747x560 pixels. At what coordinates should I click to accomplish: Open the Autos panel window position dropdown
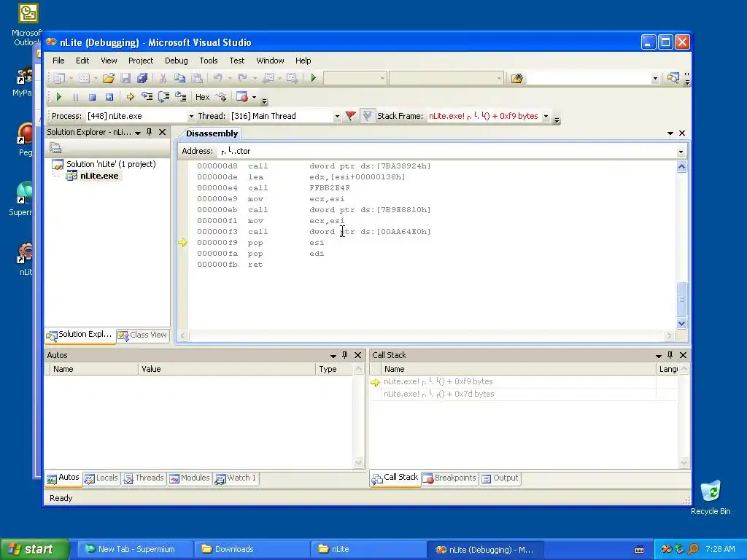(333, 356)
